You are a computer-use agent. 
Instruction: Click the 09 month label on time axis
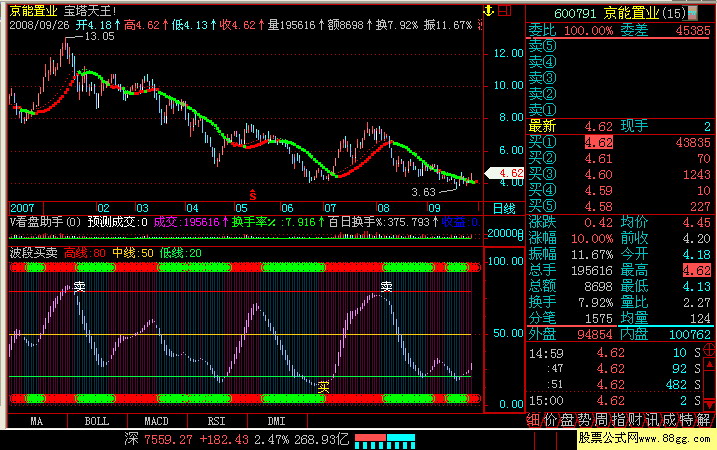pos(434,208)
